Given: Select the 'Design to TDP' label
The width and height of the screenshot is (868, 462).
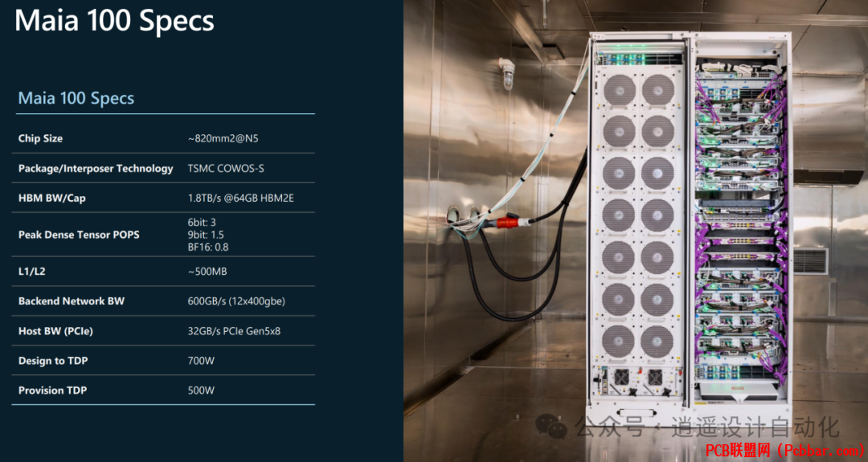Looking at the screenshot, I should [52, 361].
